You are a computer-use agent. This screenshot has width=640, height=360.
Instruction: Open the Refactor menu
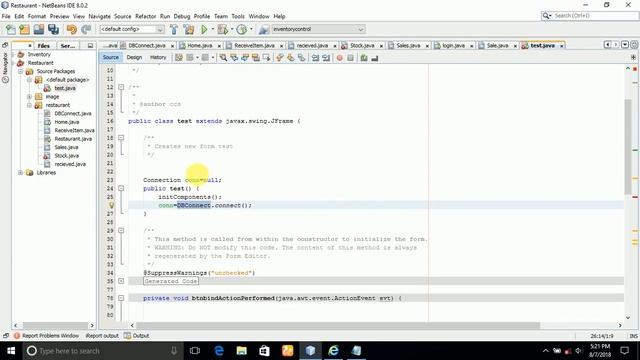[x=145, y=16]
